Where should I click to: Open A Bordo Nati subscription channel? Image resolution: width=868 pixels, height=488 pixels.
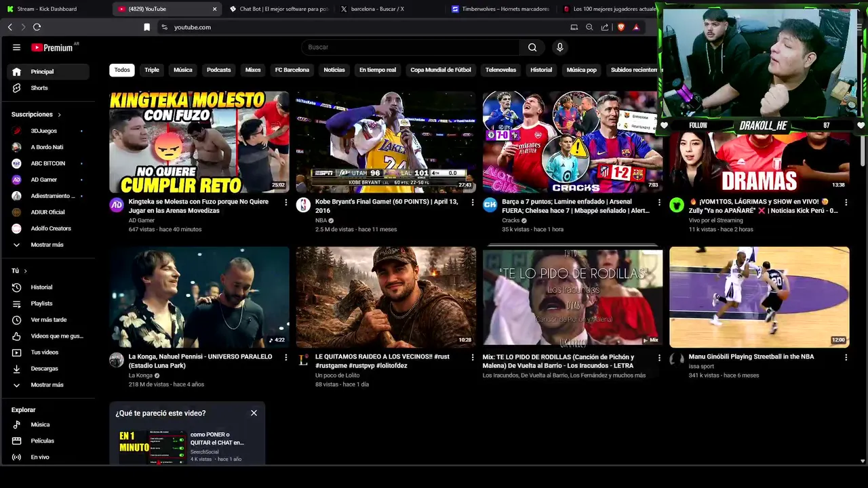(47, 147)
